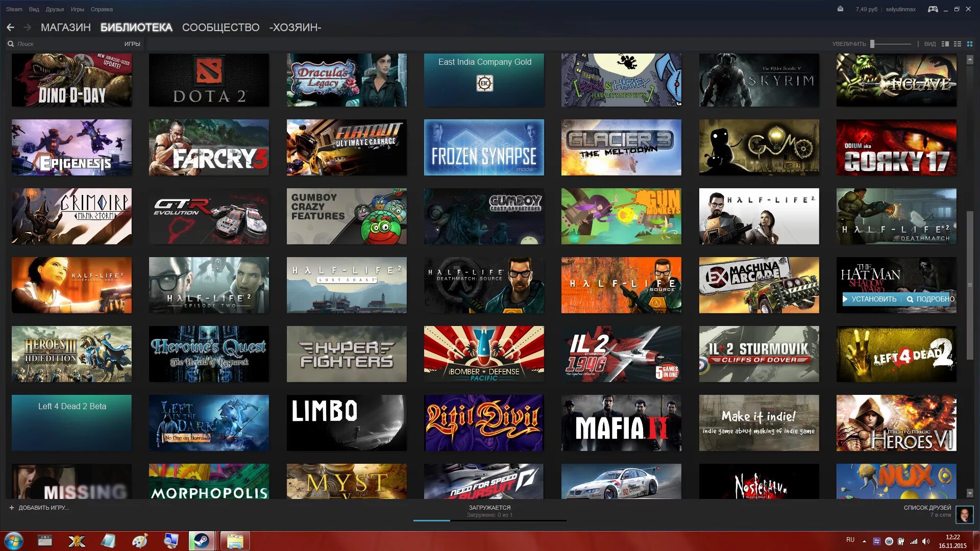The width and height of the screenshot is (980, 551).
Task: Open Far Cry 3 game page
Action: click(x=209, y=147)
